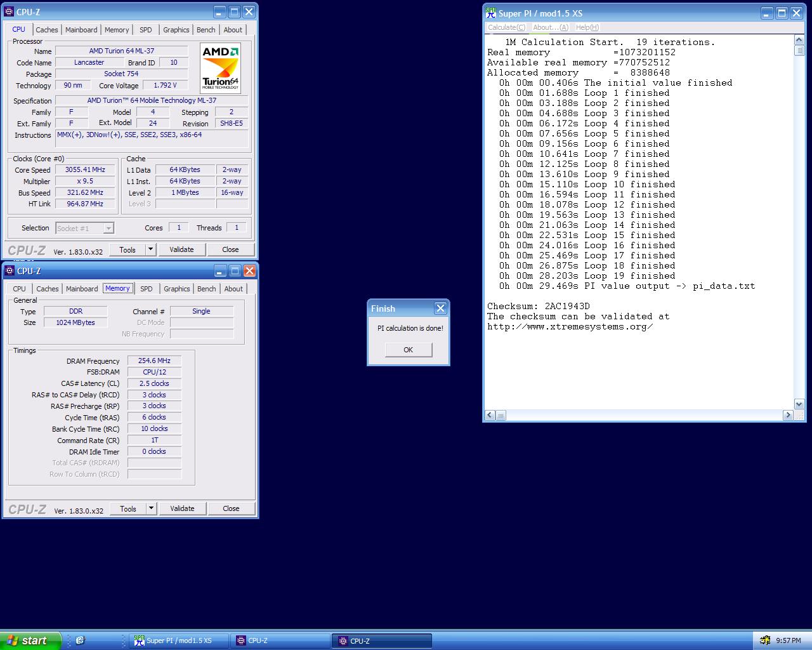
Task: Open SPD tab in lower CPU-Z
Action: pos(147,289)
